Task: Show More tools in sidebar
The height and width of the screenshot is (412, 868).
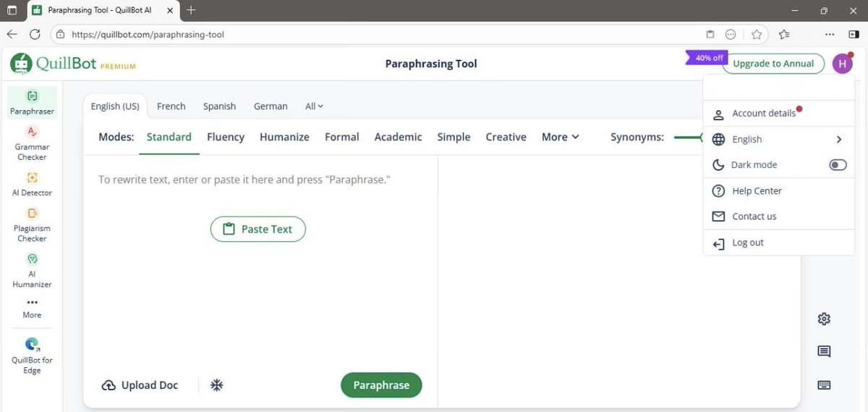Action: click(x=32, y=308)
